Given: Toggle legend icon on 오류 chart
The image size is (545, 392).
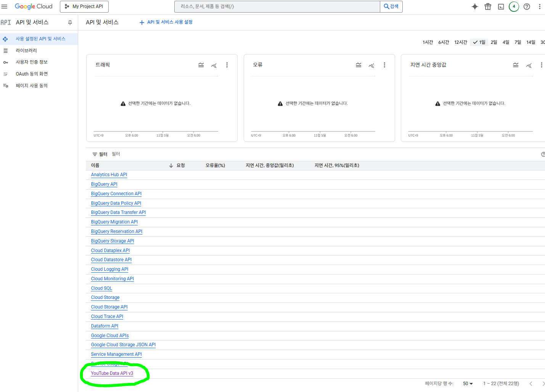Looking at the screenshot, I should click(x=359, y=65).
